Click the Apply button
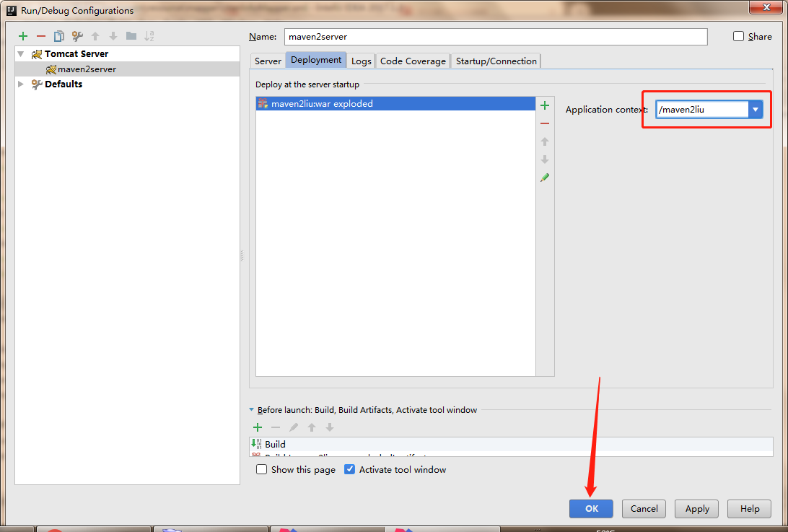Image resolution: width=788 pixels, height=532 pixels. [696, 509]
